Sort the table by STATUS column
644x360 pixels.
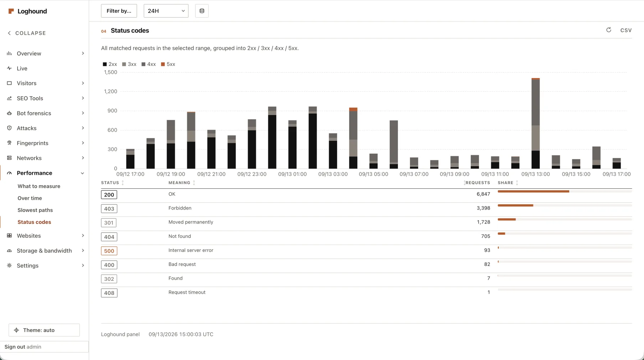coord(112,183)
